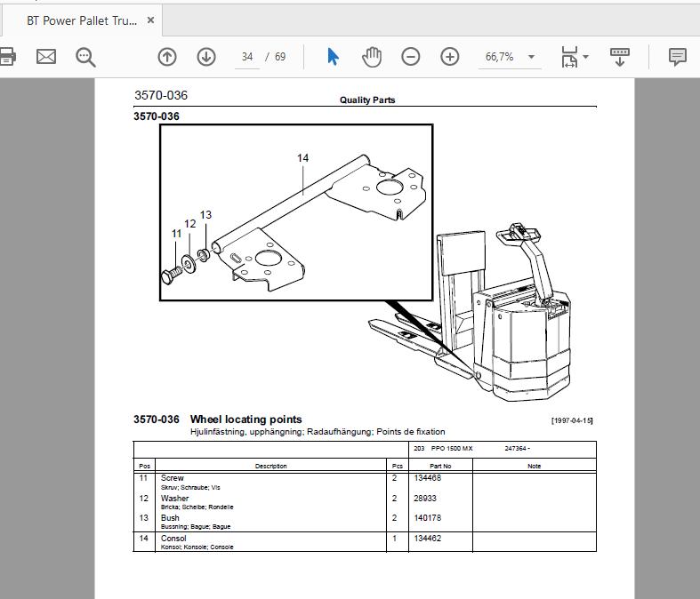
Task: Click the 'Pcs' column header
Action: point(398,466)
